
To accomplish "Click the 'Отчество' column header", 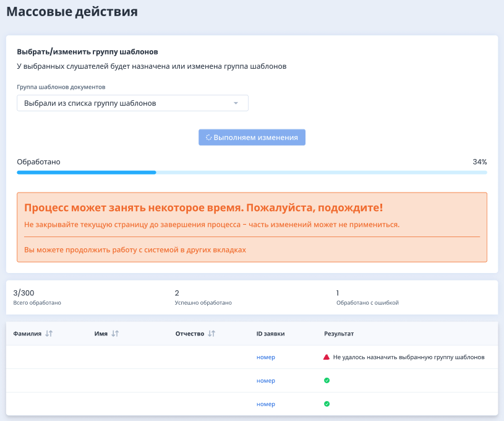I will click(190, 334).
